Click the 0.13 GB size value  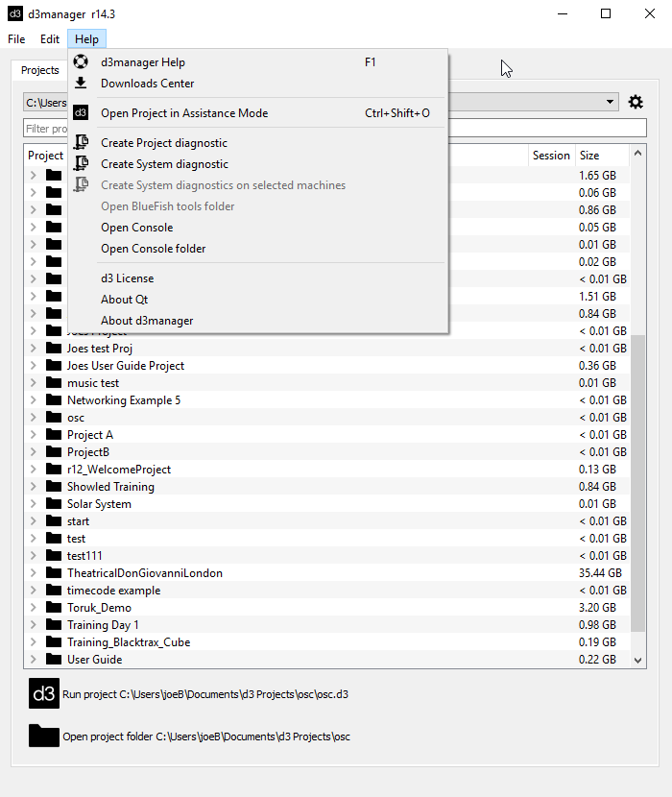597,470
